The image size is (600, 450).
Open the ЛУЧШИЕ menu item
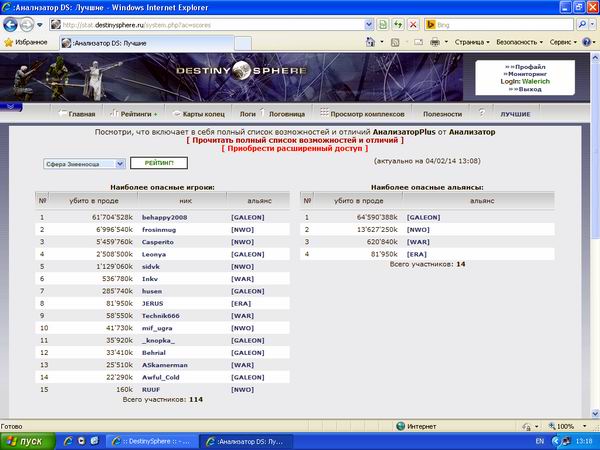coord(515,114)
